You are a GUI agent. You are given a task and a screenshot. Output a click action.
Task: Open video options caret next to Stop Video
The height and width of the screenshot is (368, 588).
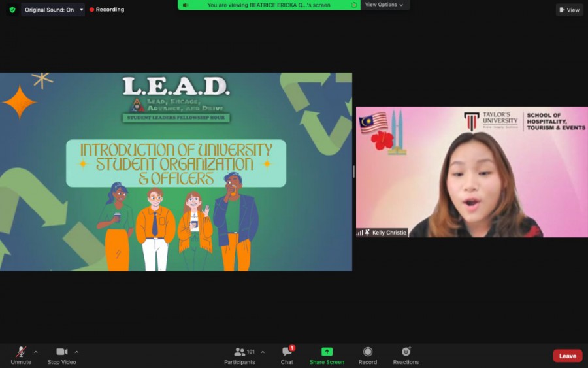76,352
